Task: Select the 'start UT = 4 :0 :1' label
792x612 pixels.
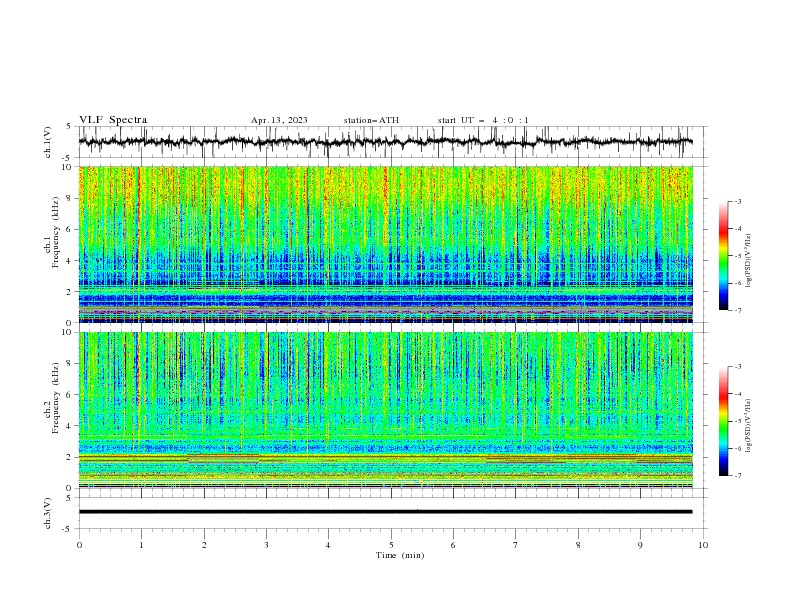Action: pyautogui.click(x=483, y=120)
